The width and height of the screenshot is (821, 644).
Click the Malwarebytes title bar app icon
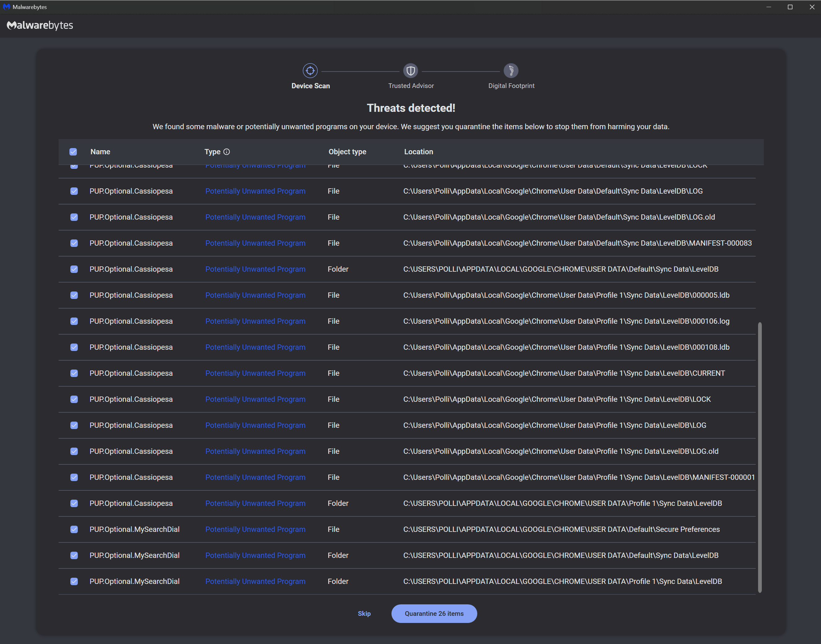coord(7,7)
